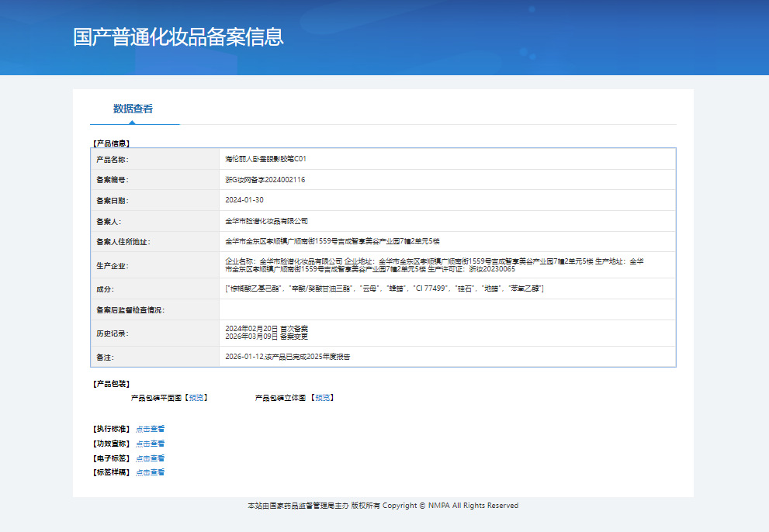Click the 备案人住所地址 row label
Image resolution: width=769 pixels, height=532 pixels.
(x=123, y=242)
